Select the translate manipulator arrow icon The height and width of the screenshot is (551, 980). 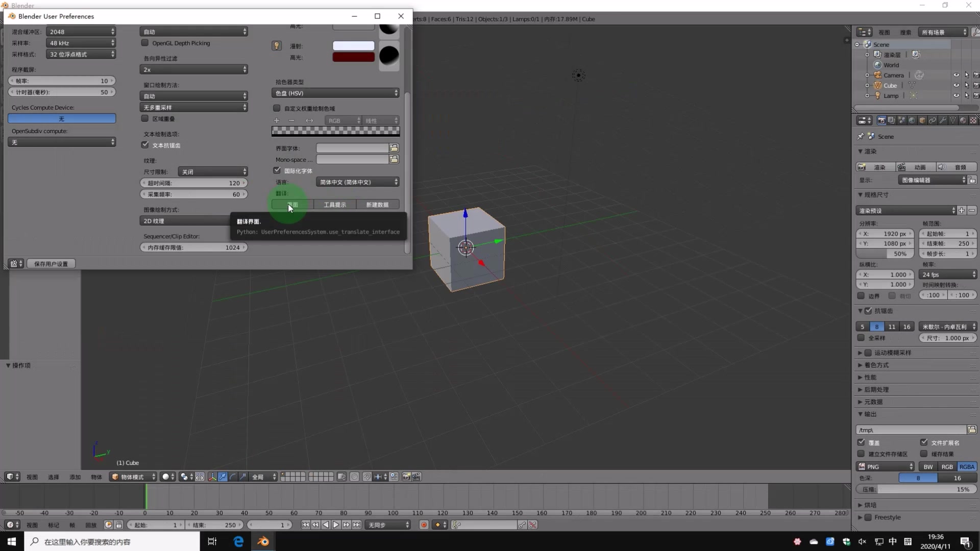point(223,477)
